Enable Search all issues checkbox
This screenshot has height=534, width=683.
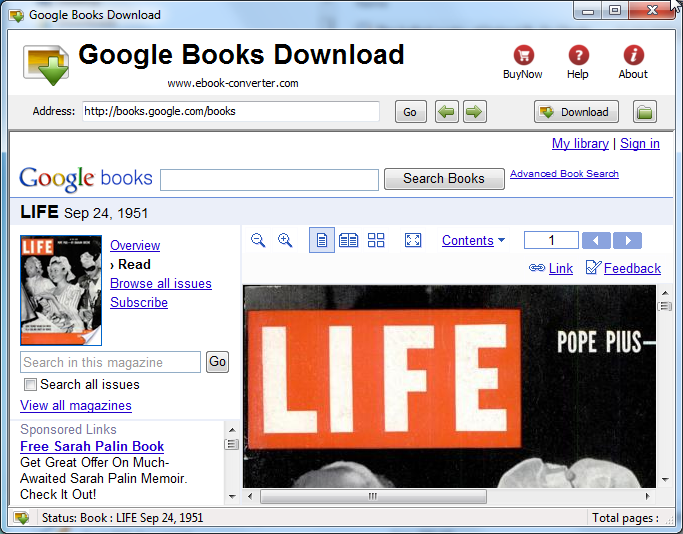30,385
